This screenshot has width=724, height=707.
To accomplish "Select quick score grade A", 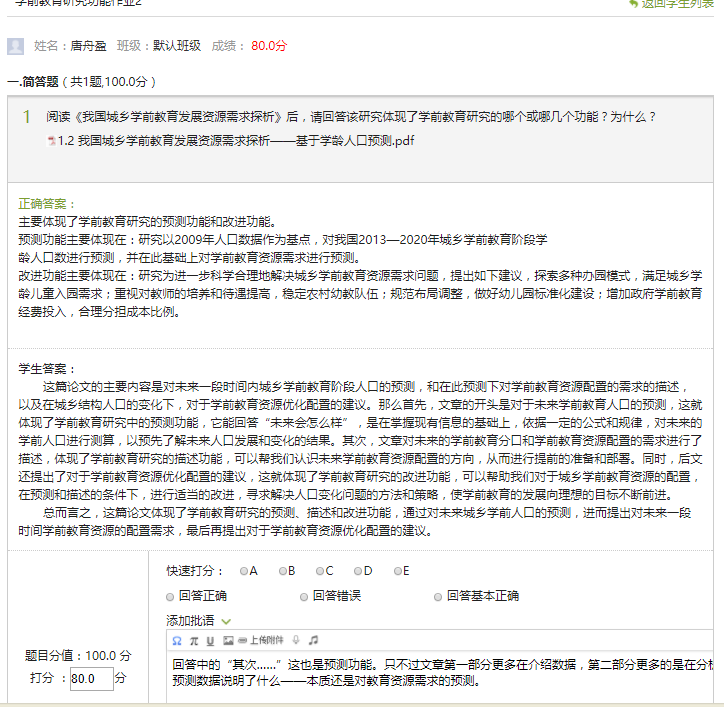I will [243, 571].
